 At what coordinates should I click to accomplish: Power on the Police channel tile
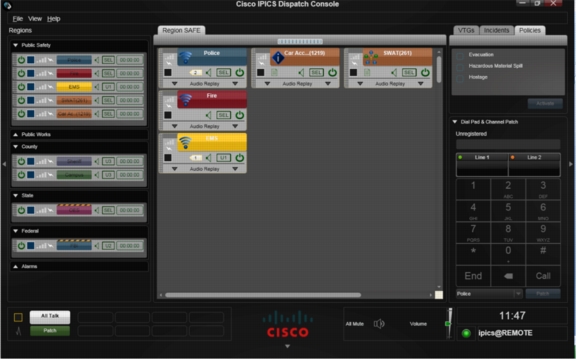(240, 73)
